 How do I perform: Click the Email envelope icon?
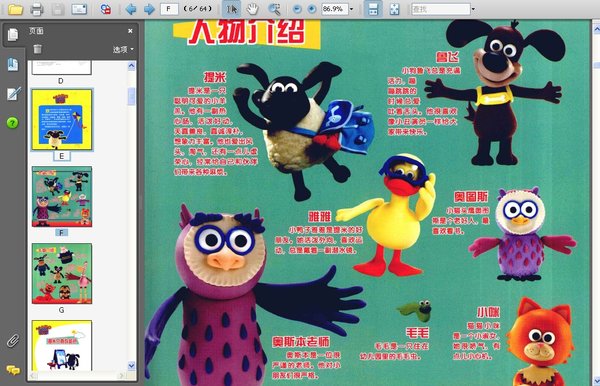(79, 9)
